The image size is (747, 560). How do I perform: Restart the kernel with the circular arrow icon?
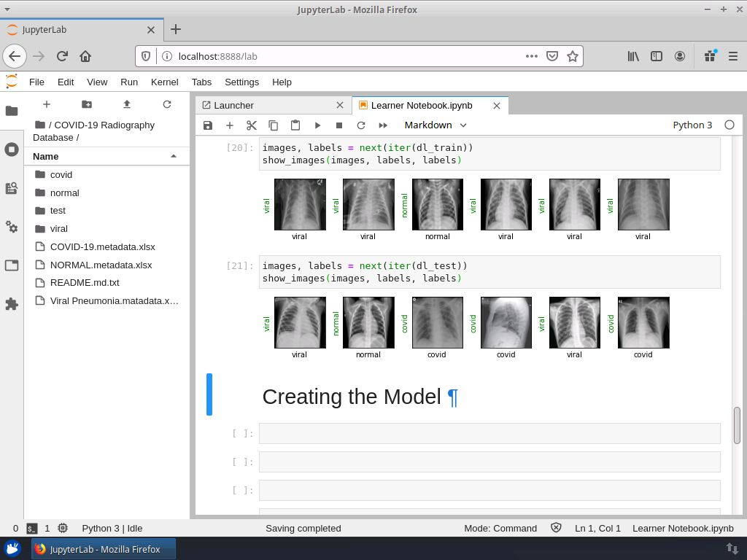(361, 125)
